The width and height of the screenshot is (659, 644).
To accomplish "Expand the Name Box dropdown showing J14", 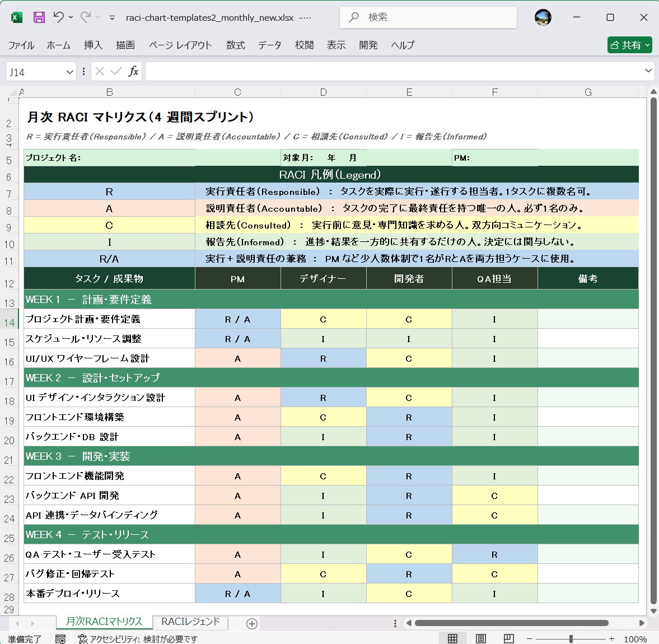I will 70,72.
